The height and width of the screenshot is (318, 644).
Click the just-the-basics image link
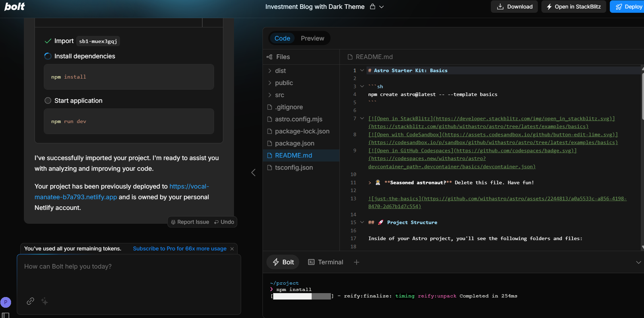497,203
